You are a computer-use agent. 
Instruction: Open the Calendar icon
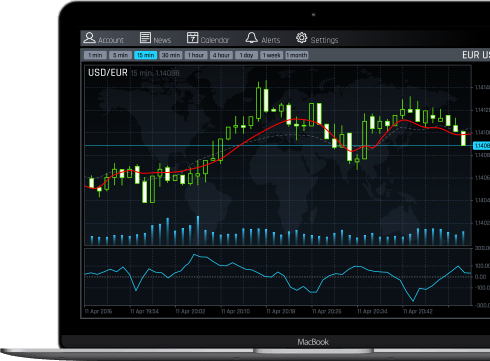tap(192, 37)
